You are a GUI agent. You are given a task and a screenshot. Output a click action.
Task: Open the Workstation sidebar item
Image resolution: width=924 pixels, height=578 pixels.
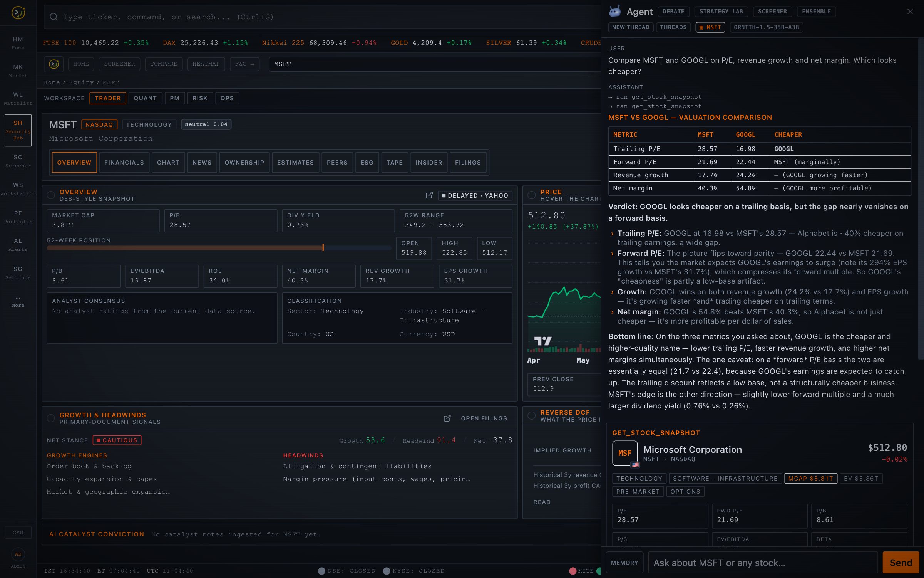click(x=18, y=189)
